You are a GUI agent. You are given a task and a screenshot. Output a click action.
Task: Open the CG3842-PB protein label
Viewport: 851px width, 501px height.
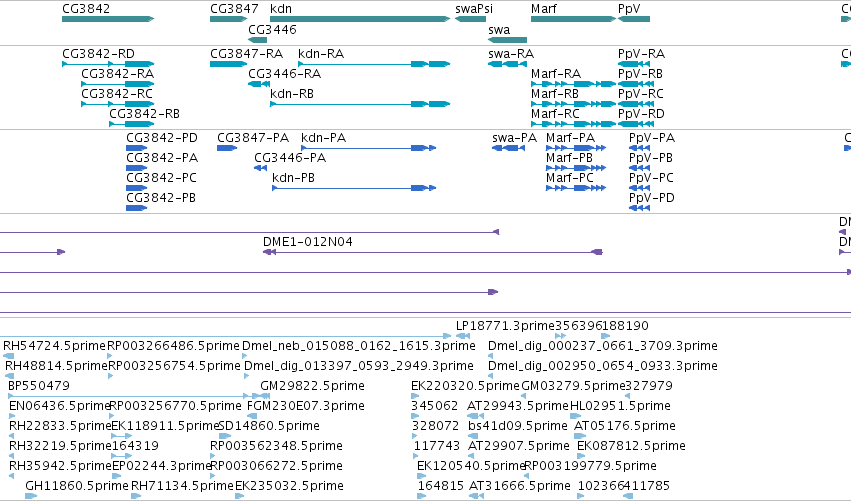click(x=161, y=198)
